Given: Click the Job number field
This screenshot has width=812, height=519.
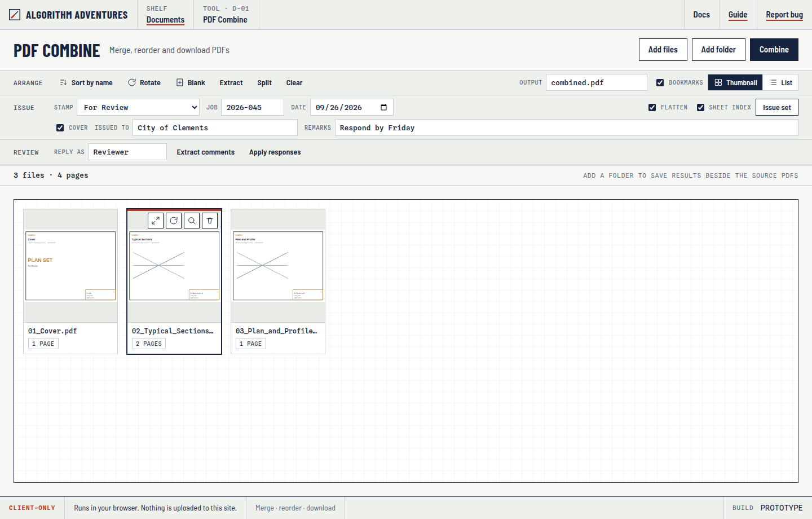Looking at the screenshot, I should point(253,107).
